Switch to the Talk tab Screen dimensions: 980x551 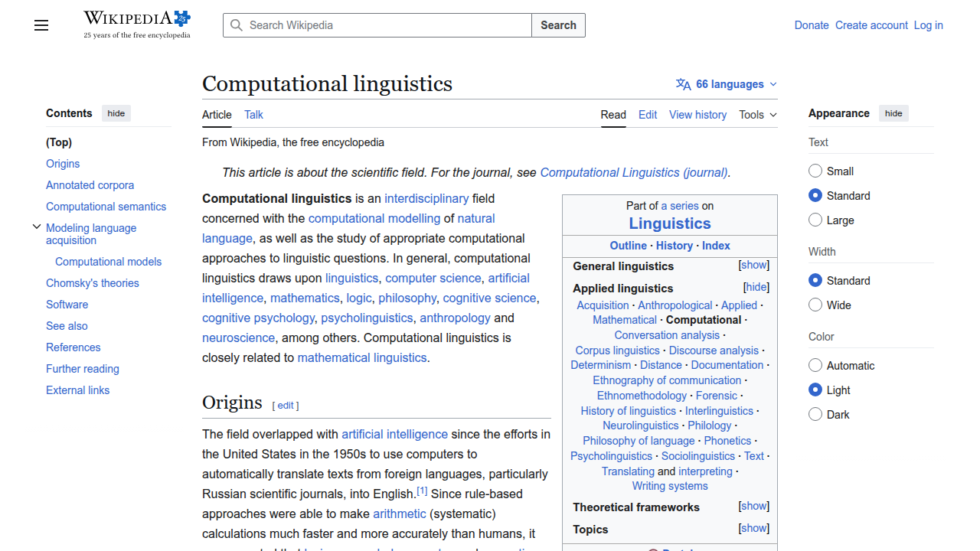click(253, 115)
